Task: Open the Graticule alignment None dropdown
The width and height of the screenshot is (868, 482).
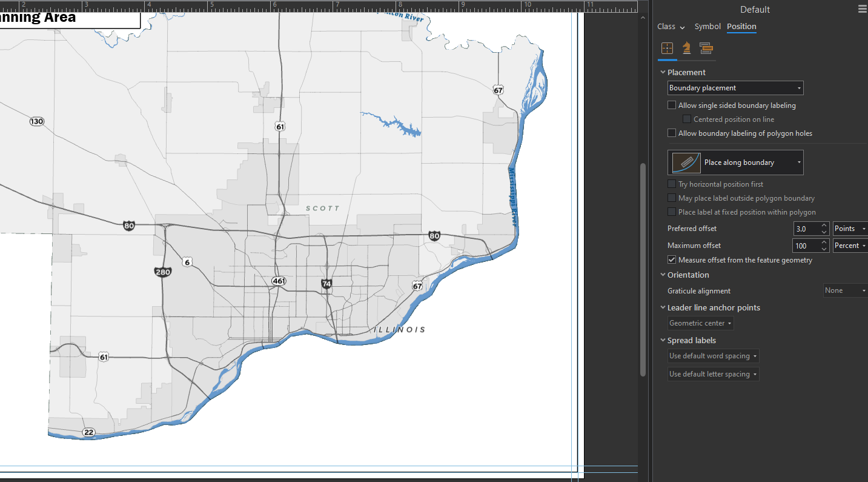Action: pyautogui.click(x=844, y=290)
